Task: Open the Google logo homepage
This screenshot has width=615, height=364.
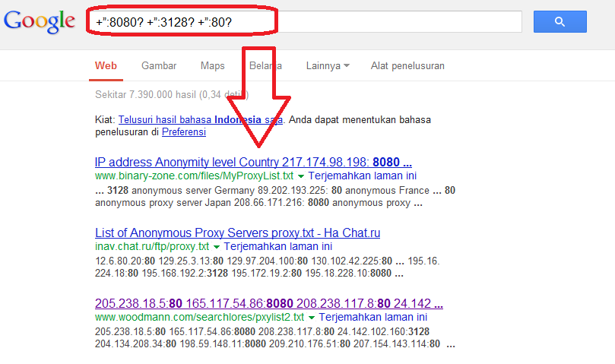Action: pyautogui.click(x=40, y=21)
